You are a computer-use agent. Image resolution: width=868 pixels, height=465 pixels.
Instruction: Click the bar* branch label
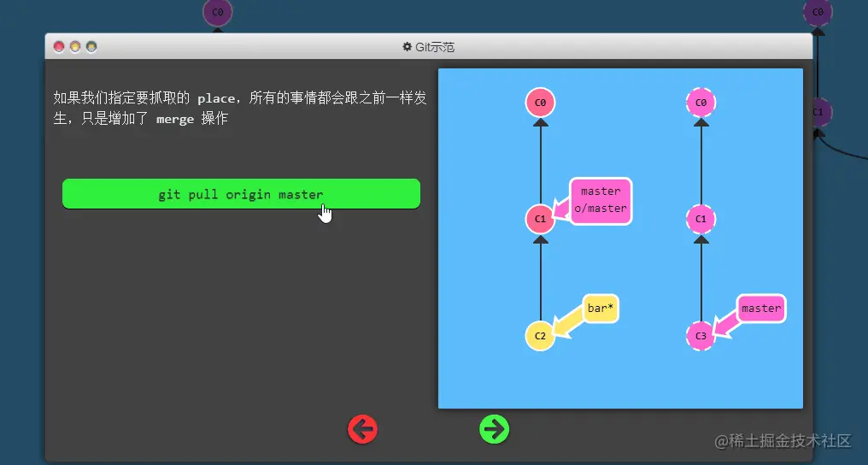click(x=601, y=309)
